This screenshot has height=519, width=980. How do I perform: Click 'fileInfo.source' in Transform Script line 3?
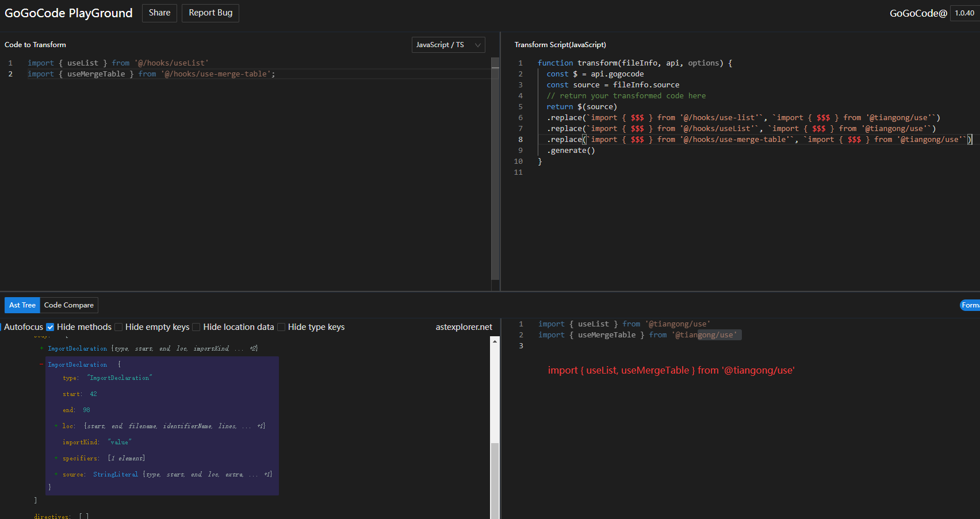tap(646, 85)
